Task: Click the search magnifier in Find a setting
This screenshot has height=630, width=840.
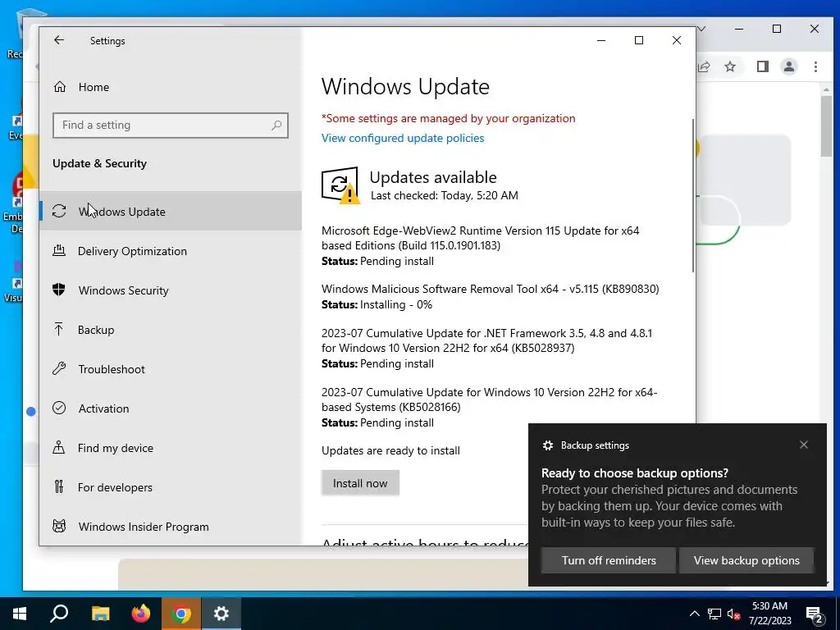Action: (x=276, y=125)
